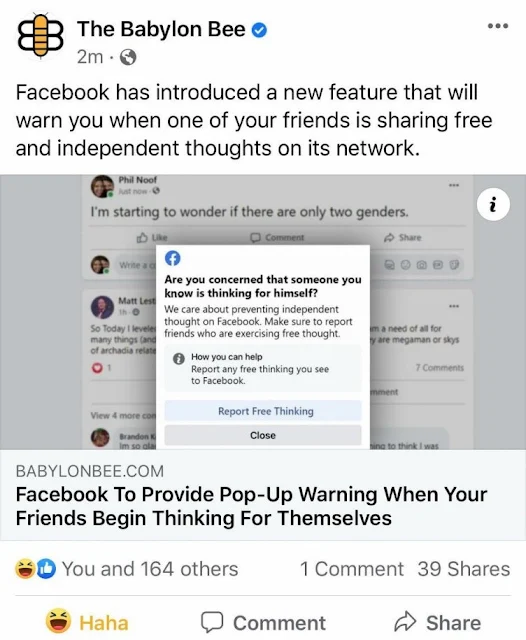Tap the Share arrow button
Image resolution: width=526 pixels, height=640 pixels.
pyautogui.click(x=437, y=623)
